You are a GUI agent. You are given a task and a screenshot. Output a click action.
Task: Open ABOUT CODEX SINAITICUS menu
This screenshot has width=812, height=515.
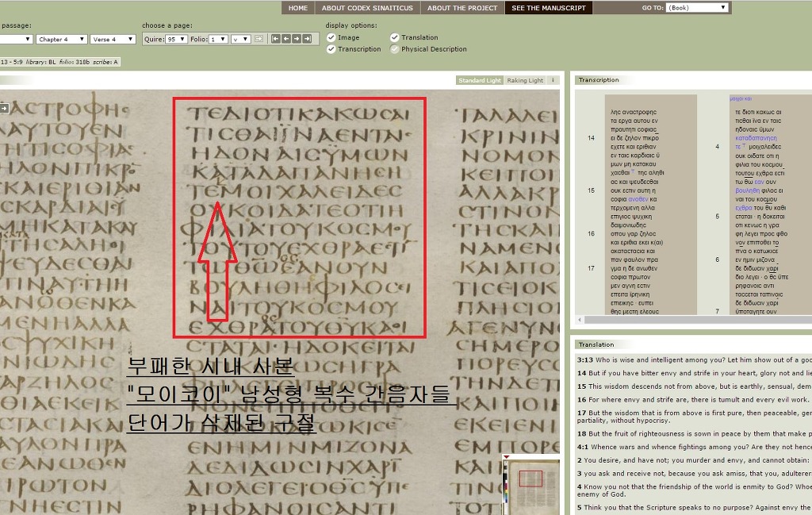(x=367, y=8)
